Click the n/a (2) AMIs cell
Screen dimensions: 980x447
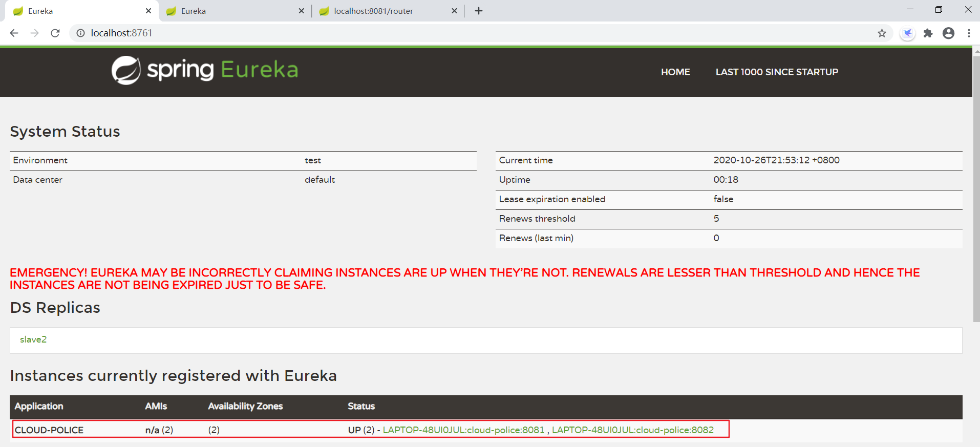(x=159, y=430)
